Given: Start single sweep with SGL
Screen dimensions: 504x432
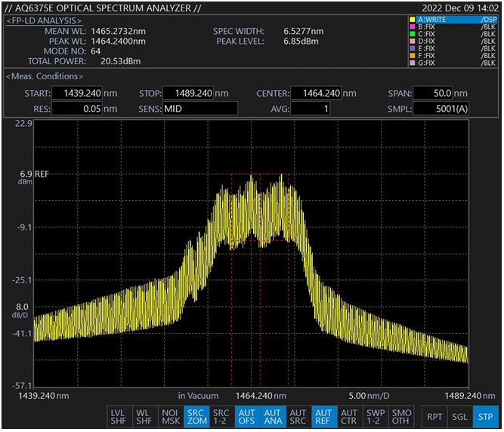Looking at the screenshot, I should (x=460, y=417).
